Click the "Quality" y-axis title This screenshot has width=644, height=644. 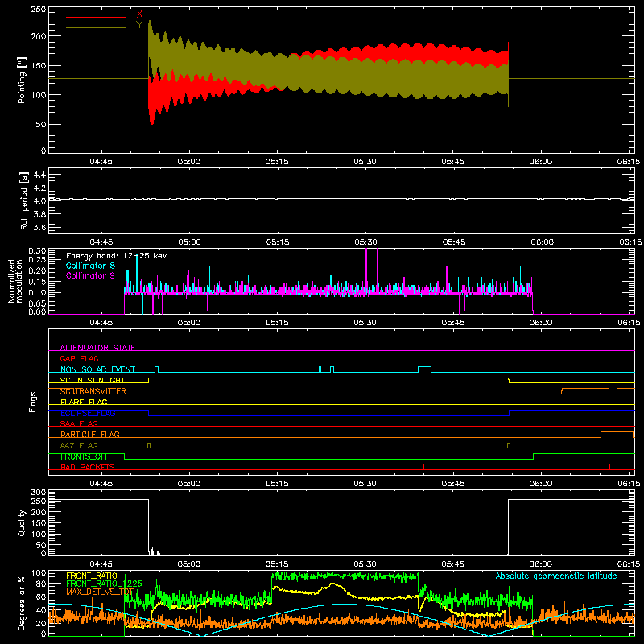coord(22,522)
